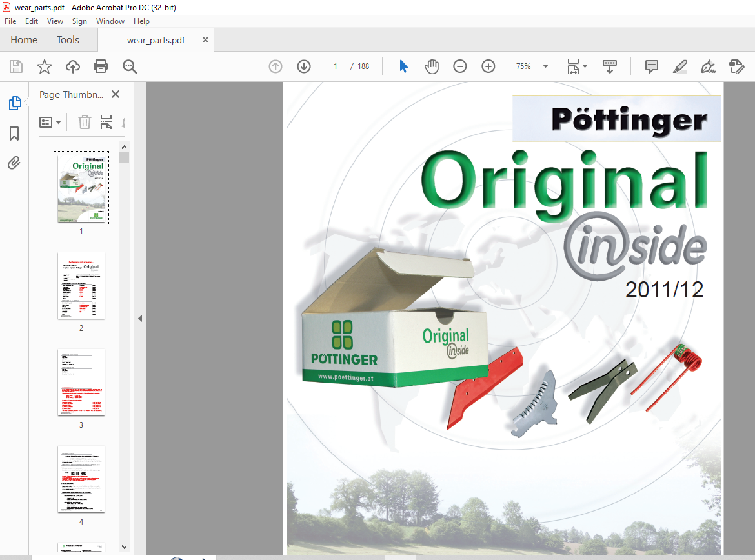Open the Edit menu
Screen dimensions: 755x560
pyautogui.click(x=32, y=21)
